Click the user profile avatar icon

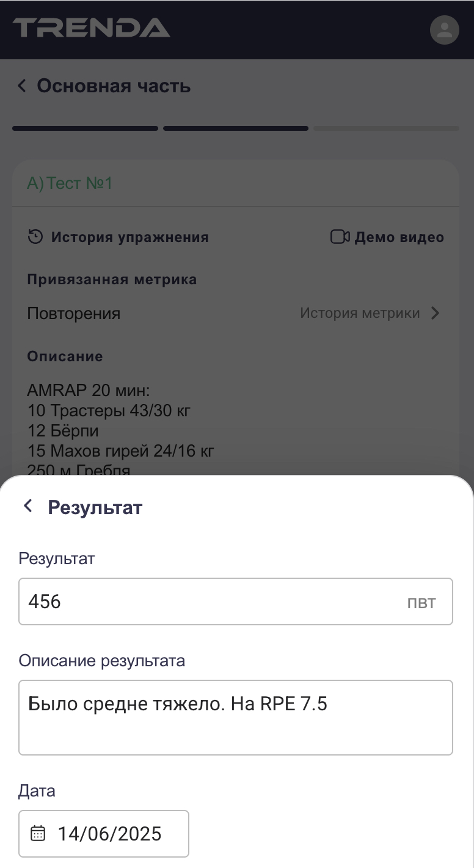point(444,30)
